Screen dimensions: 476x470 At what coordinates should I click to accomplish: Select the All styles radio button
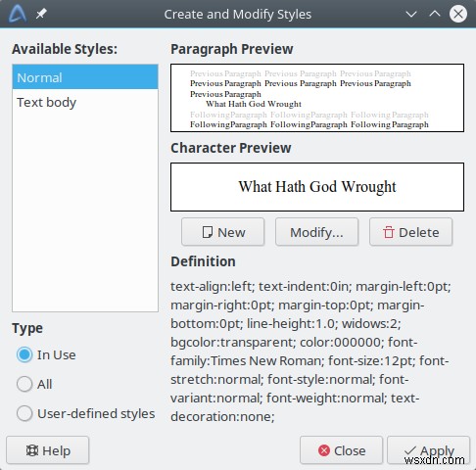(x=24, y=384)
